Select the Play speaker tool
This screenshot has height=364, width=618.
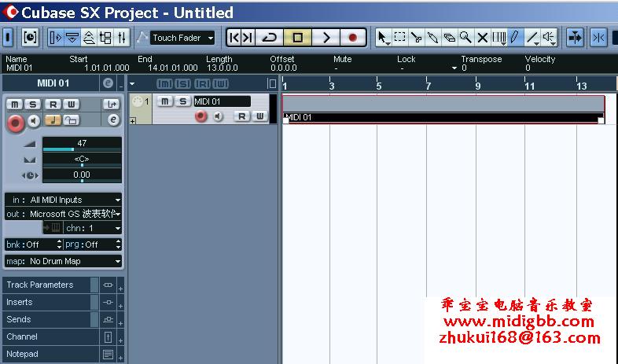point(549,38)
